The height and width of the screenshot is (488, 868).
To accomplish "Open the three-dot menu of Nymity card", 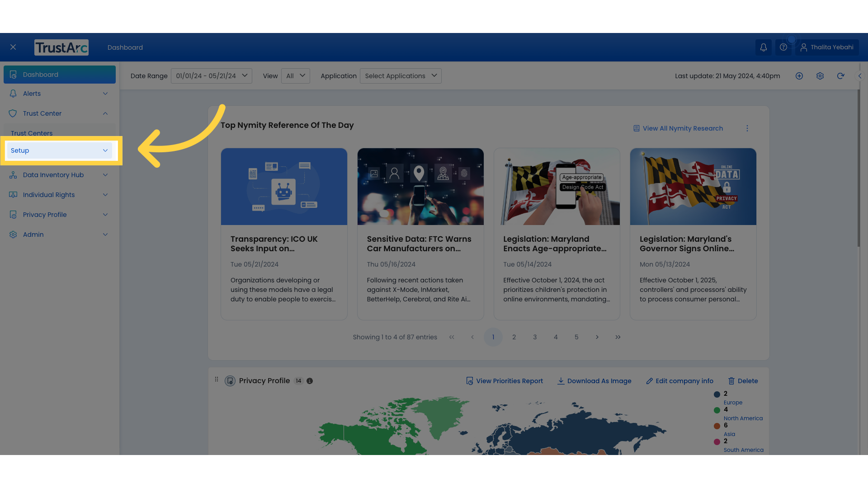I will (747, 128).
